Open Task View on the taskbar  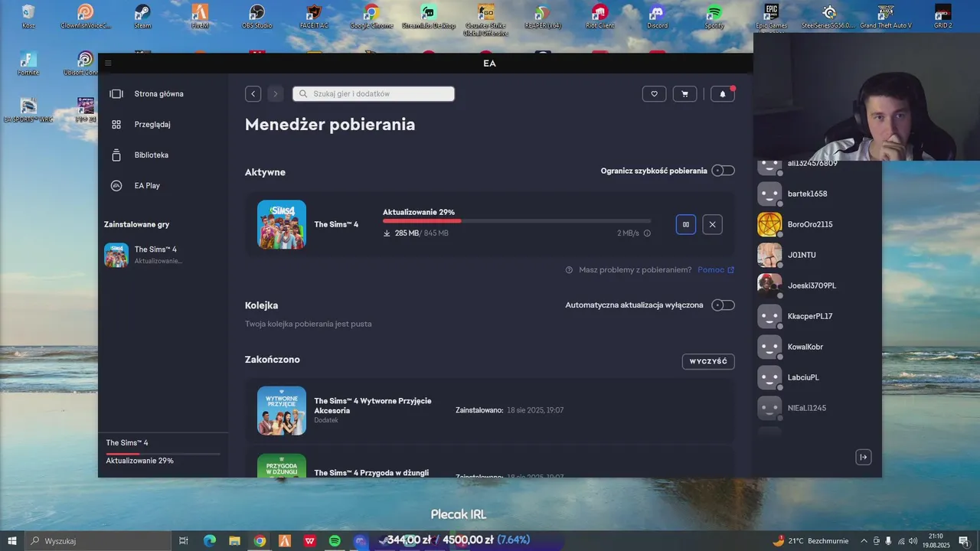[x=184, y=540]
